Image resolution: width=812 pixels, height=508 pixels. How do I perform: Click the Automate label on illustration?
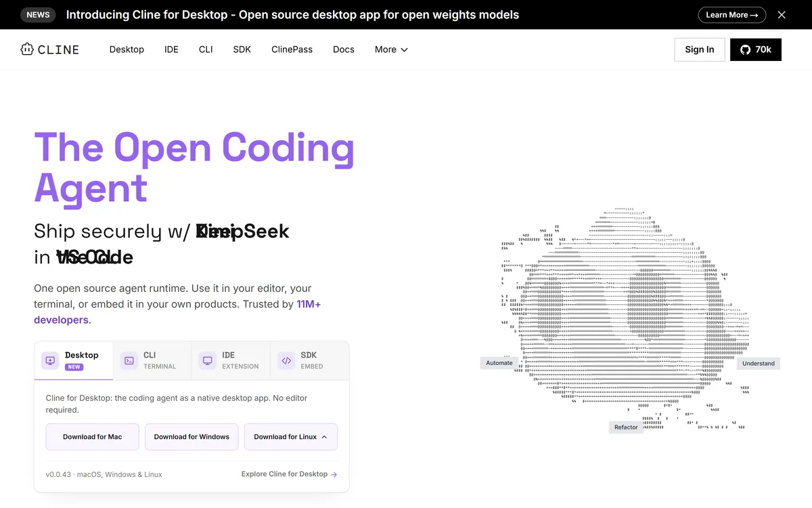click(x=499, y=363)
